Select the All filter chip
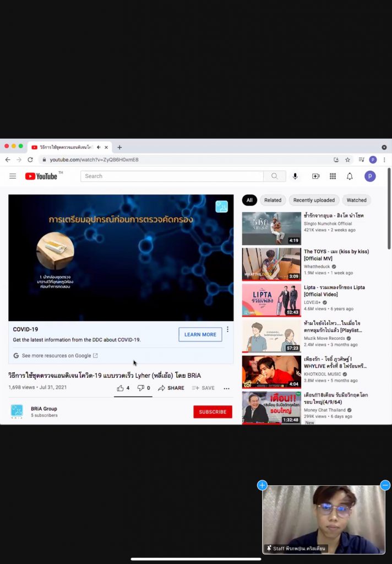The width and height of the screenshot is (392, 564). (x=249, y=200)
